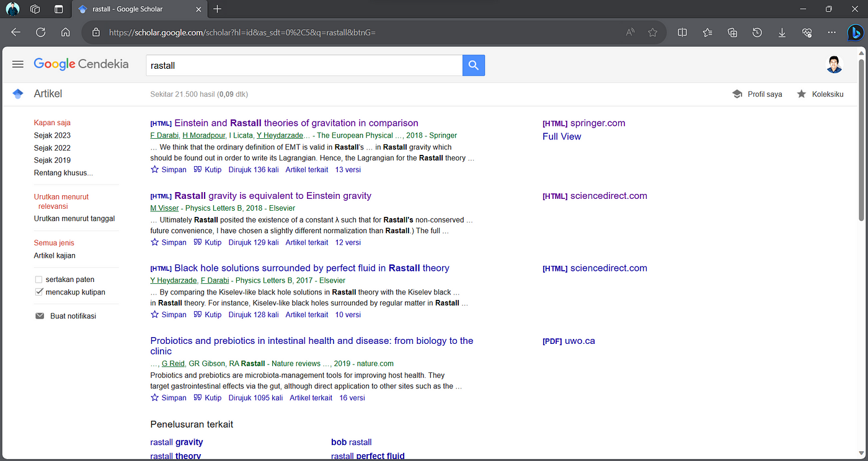Image resolution: width=868 pixels, height=461 pixels.
Task: View site information lock icon
Action: pyautogui.click(x=95, y=32)
